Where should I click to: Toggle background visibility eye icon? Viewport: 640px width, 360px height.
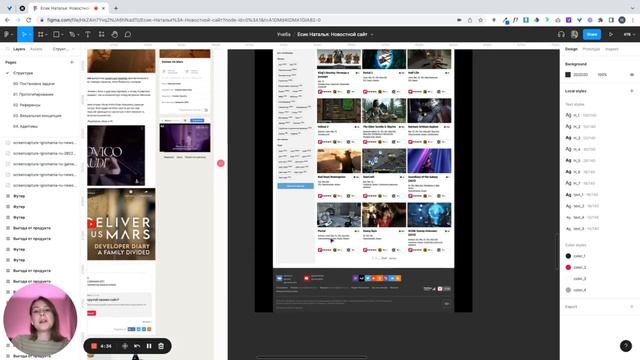[632, 75]
